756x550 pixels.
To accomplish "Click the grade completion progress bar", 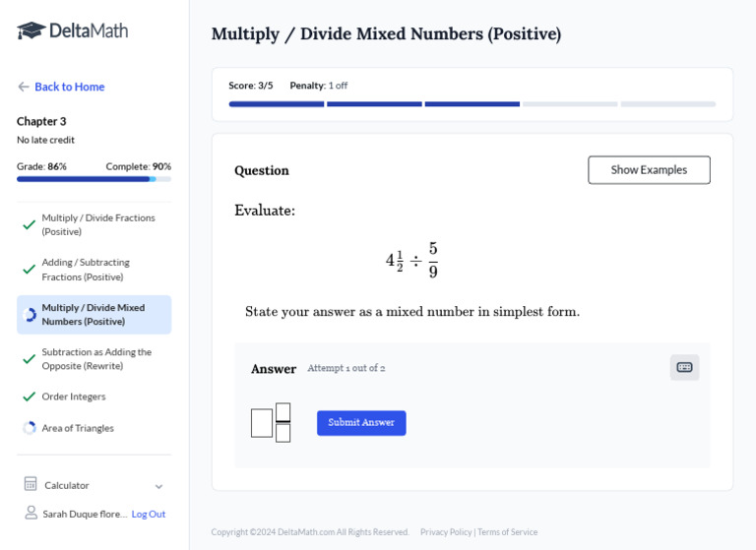I will click(x=94, y=179).
